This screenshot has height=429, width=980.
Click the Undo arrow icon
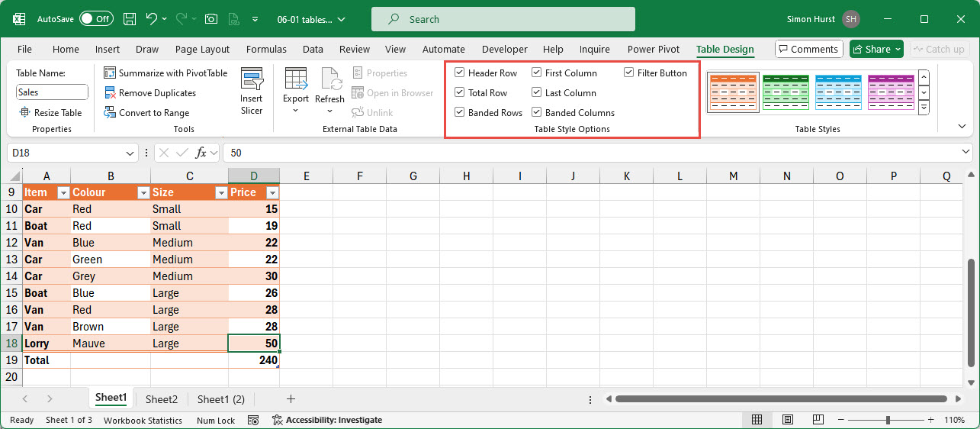(x=152, y=19)
